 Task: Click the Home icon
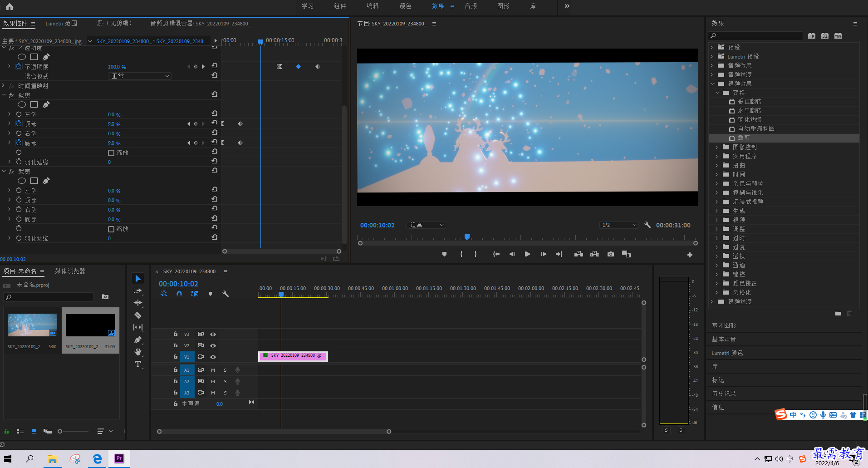pyautogui.click(x=10, y=6)
